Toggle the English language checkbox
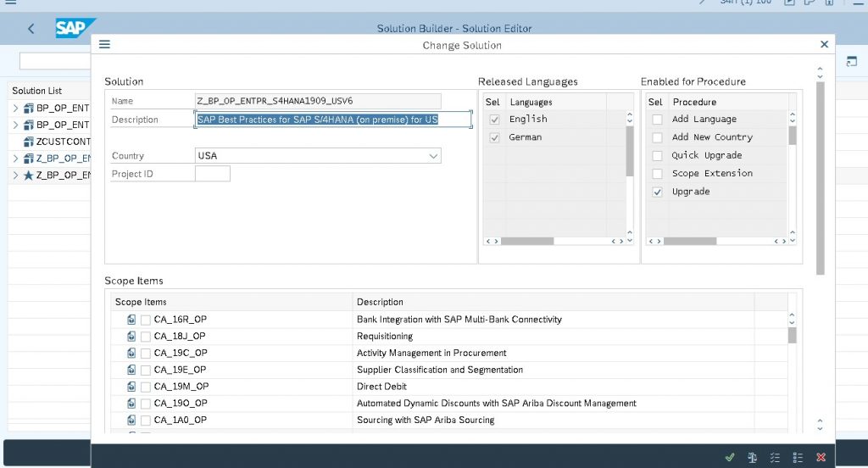Screen dimensions: 868x468 coord(494,119)
